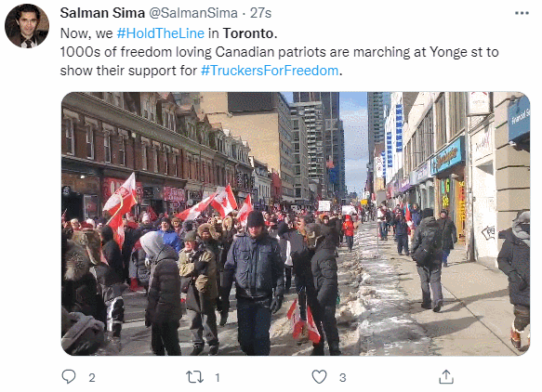Image resolution: width=542 pixels, height=392 pixels.
Task: Click the retweet count showing 1
Action: [x=218, y=377]
